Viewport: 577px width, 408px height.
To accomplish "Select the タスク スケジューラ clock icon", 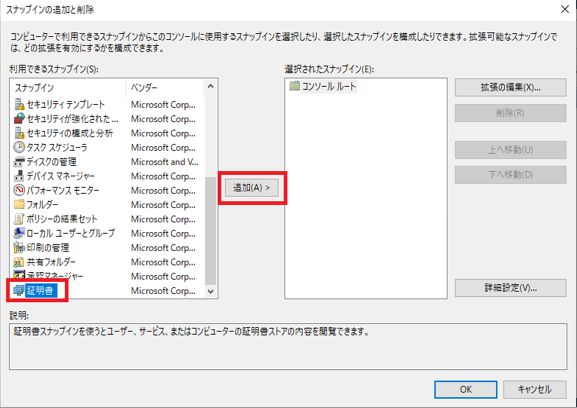I will (x=19, y=148).
